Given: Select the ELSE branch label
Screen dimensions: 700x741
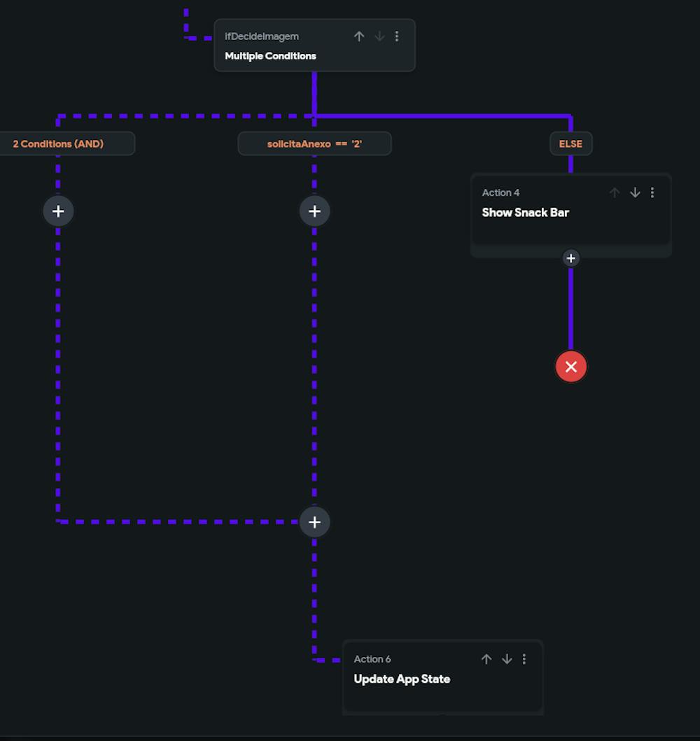Looking at the screenshot, I should tap(570, 143).
